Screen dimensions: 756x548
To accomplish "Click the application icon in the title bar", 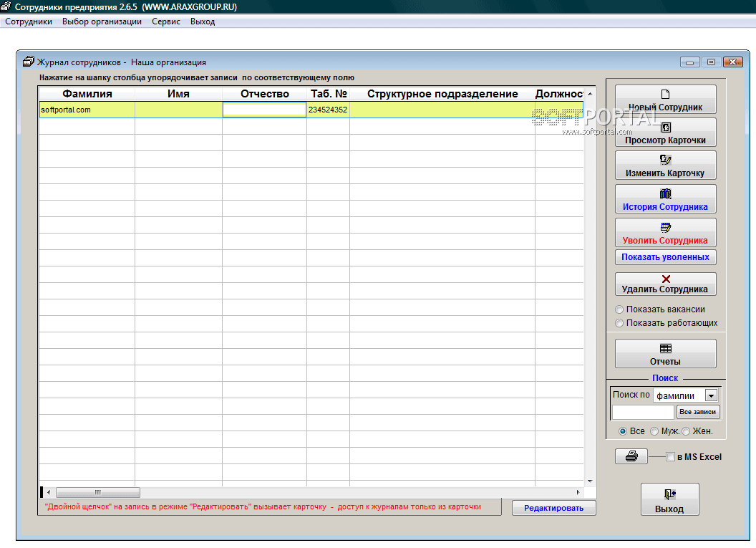I will (6, 6).
